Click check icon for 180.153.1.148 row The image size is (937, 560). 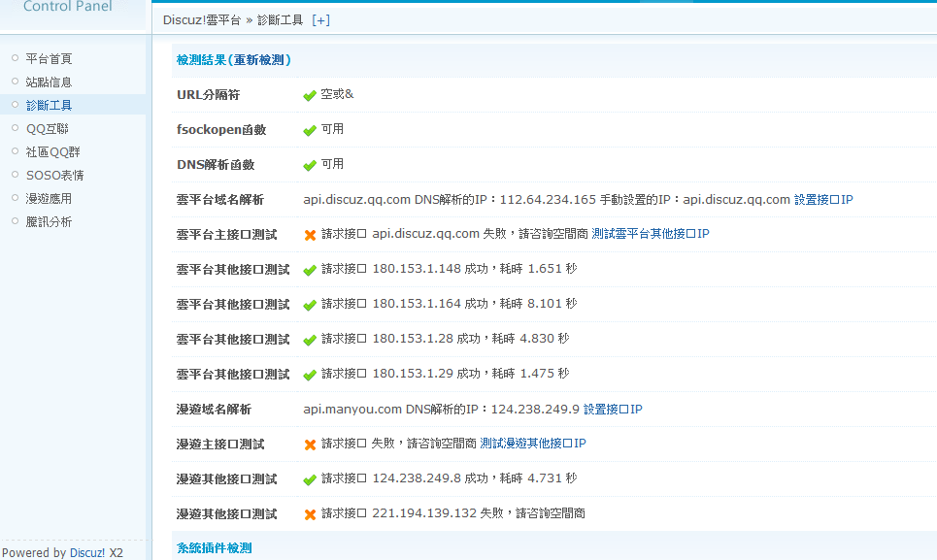coord(310,271)
